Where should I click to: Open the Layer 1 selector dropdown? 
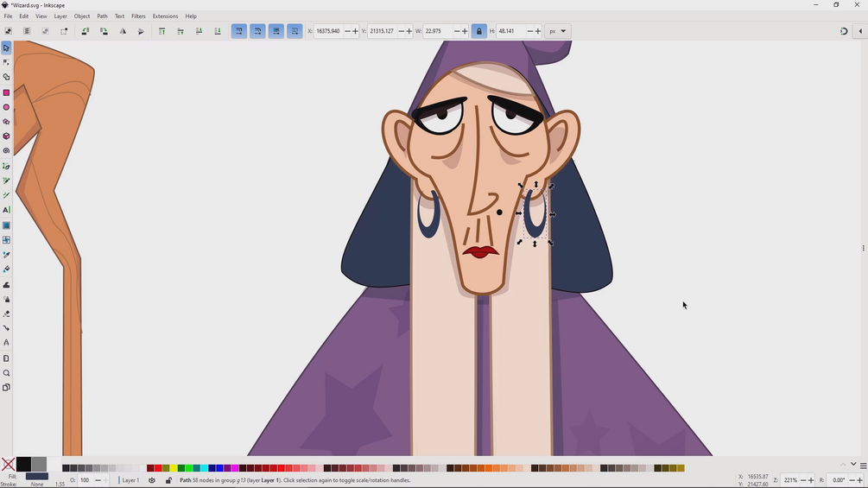point(130,480)
